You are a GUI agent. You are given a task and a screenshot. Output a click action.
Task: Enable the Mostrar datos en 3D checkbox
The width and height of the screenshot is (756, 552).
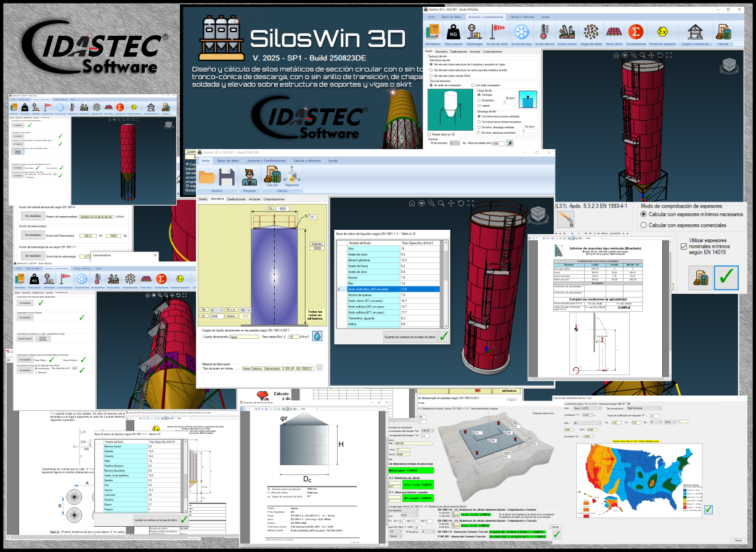coord(429,134)
